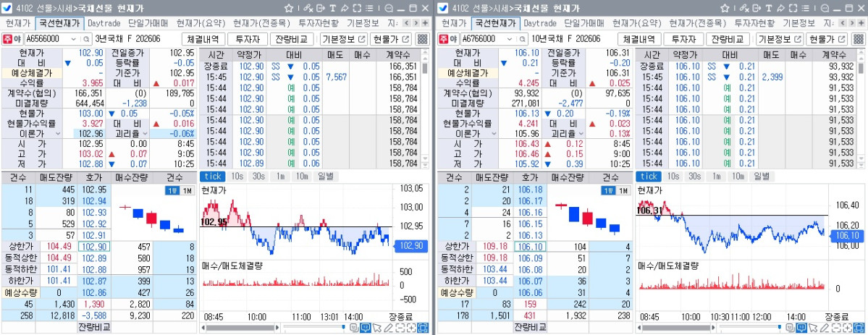Click zoom-in icon under right chart
Image resolution: width=868 pixels, height=335 pixels.
point(848,327)
